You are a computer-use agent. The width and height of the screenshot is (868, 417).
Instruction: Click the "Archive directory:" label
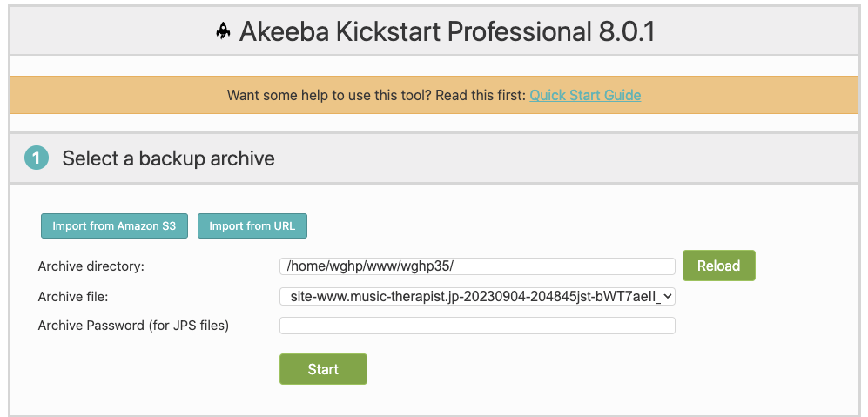(91, 266)
